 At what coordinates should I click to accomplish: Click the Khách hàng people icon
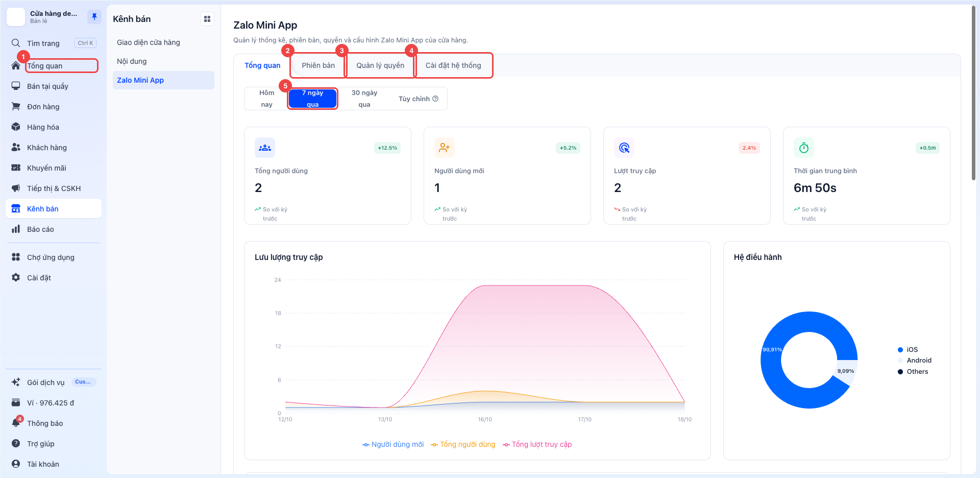16,147
